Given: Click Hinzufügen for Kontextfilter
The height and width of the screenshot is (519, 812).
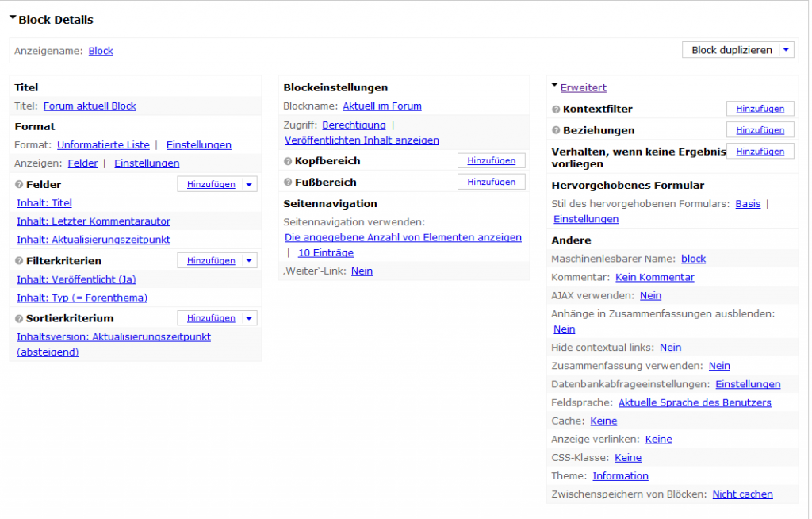Looking at the screenshot, I should coord(760,109).
